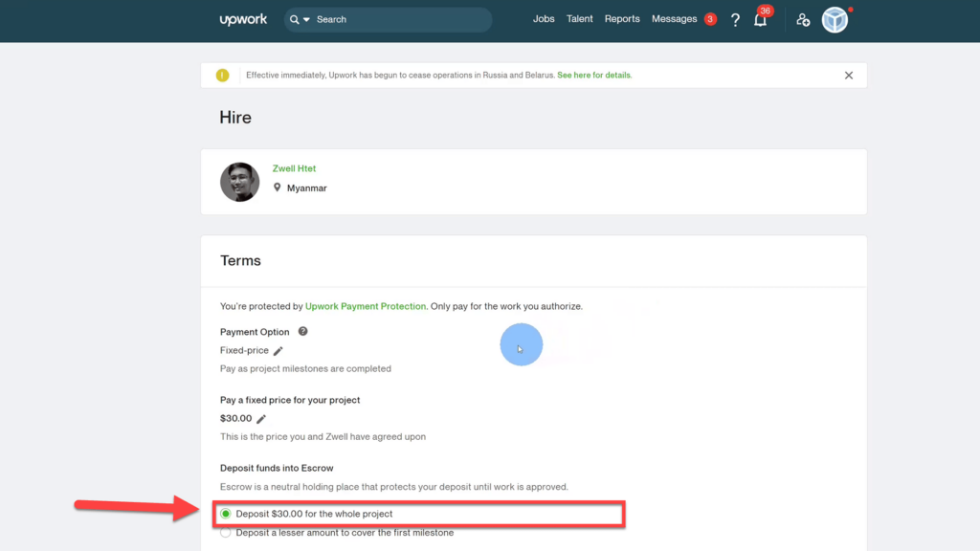
Task: Open the Talent menu
Action: [579, 19]
